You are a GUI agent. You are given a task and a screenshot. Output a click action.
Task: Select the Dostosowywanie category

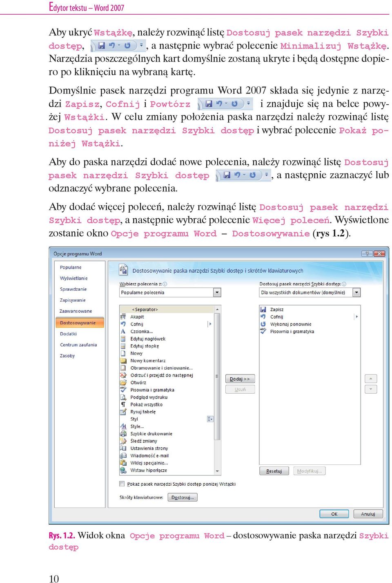pos(80,323)
